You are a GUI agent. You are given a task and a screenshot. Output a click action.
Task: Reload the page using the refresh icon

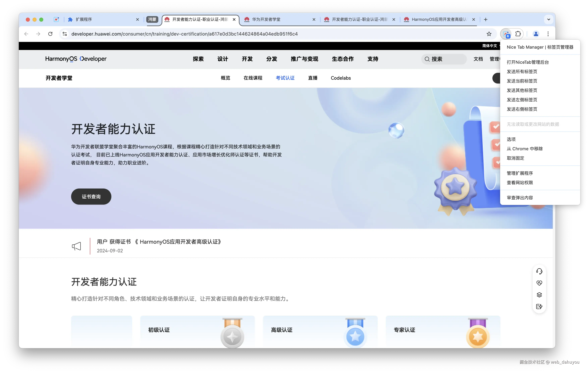[50, 34]
